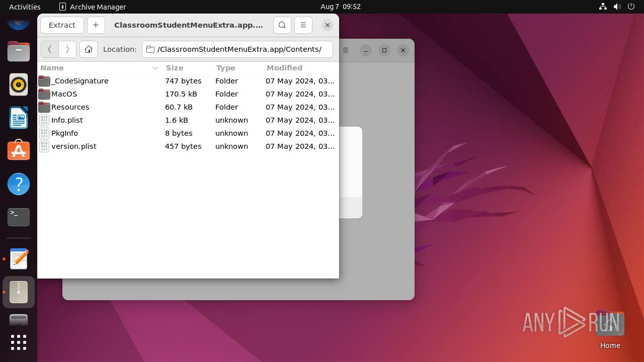Select the PkgInfo file icon
The image size is (644, 362).
(x=44, y=133)
